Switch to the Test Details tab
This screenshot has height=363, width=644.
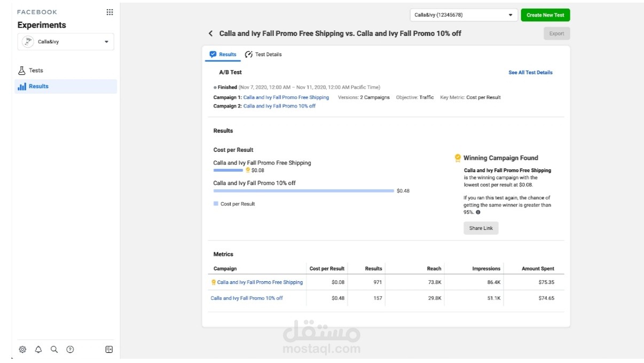pos(263,55)
